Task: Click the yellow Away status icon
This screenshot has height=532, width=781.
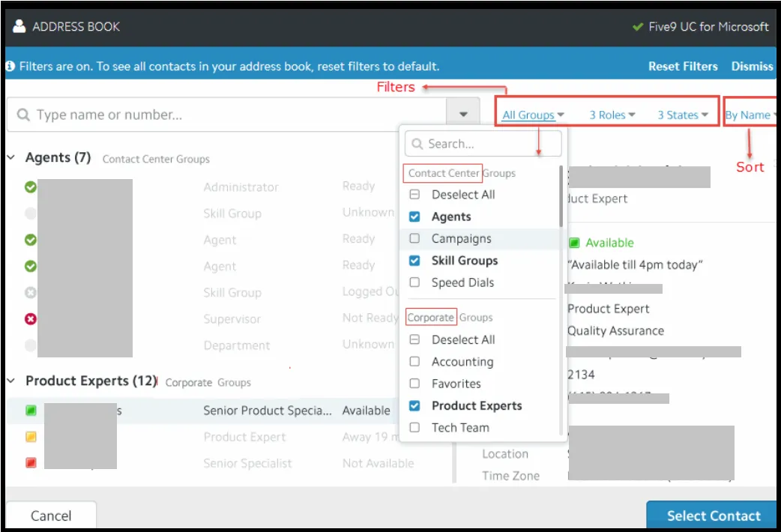Action: tap(31, 437)
